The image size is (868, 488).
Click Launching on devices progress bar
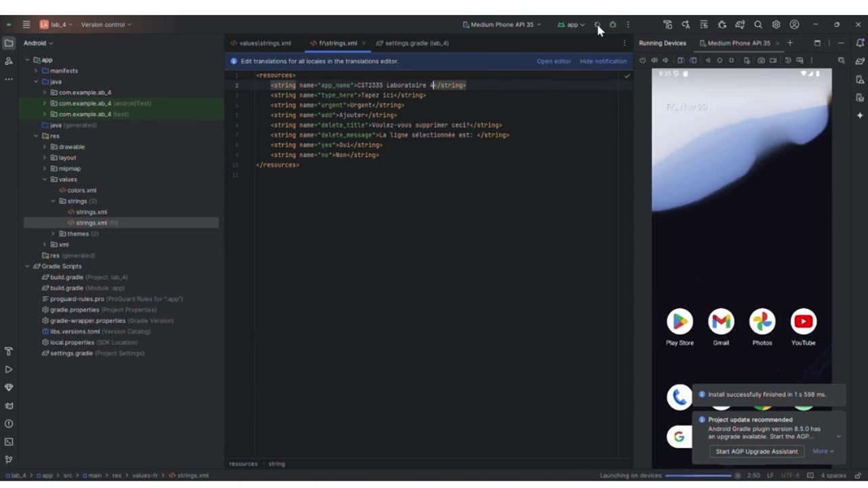(698, 475)
